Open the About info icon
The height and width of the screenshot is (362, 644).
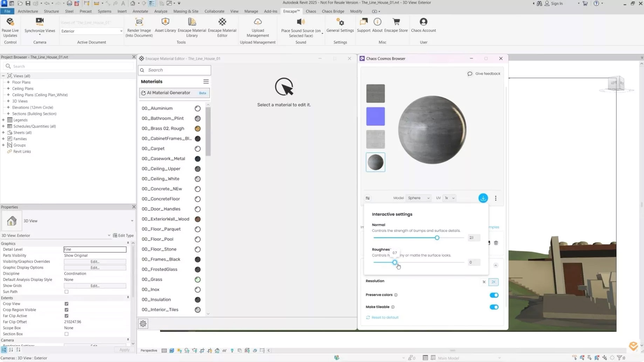[x=377, y=22]
